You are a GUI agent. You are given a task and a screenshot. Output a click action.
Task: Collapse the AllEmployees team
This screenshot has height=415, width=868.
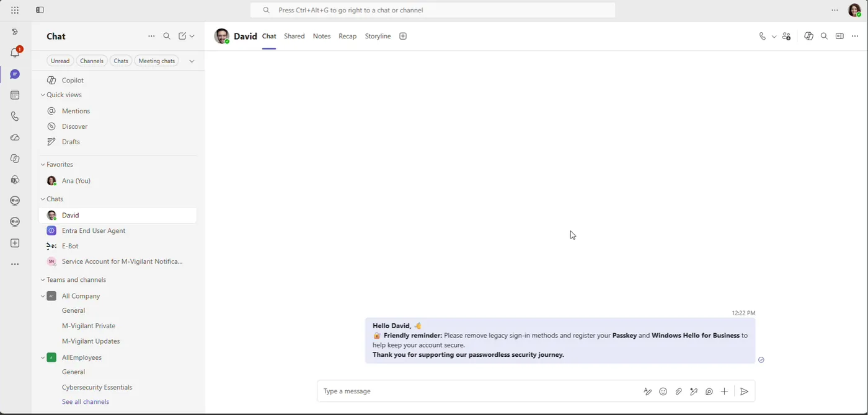click(43, 357)
